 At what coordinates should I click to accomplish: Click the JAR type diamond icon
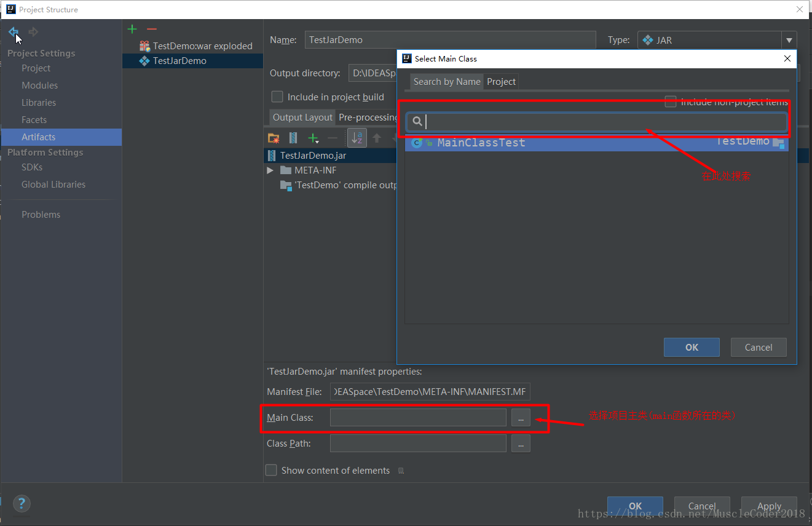647,40
